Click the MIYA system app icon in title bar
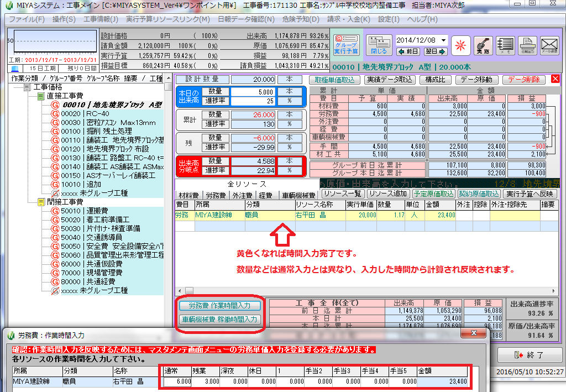Screen dimensions: 566x392 pos(9,5)
